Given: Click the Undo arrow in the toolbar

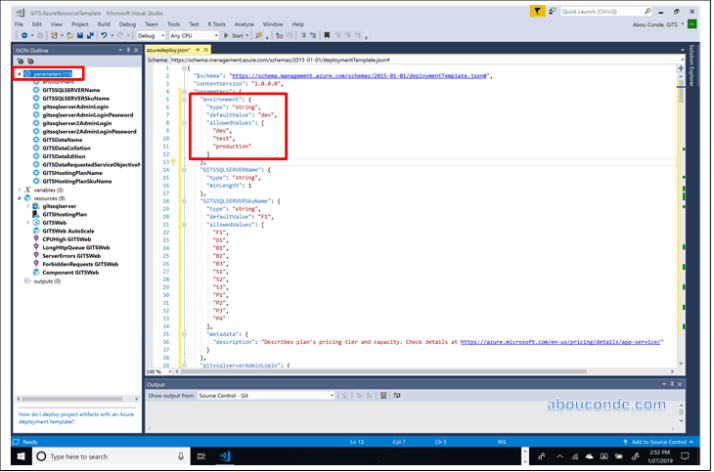Looking at the screenshot, I should (102, 35).
